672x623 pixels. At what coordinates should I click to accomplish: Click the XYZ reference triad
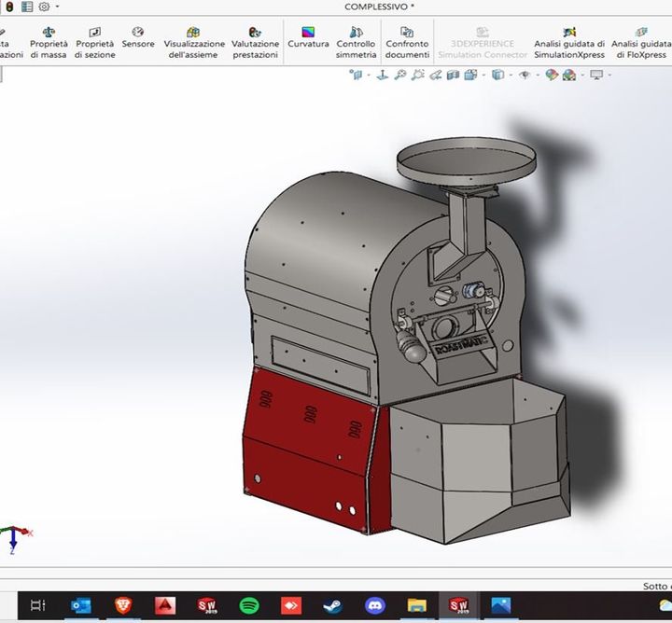click(14, 540)
